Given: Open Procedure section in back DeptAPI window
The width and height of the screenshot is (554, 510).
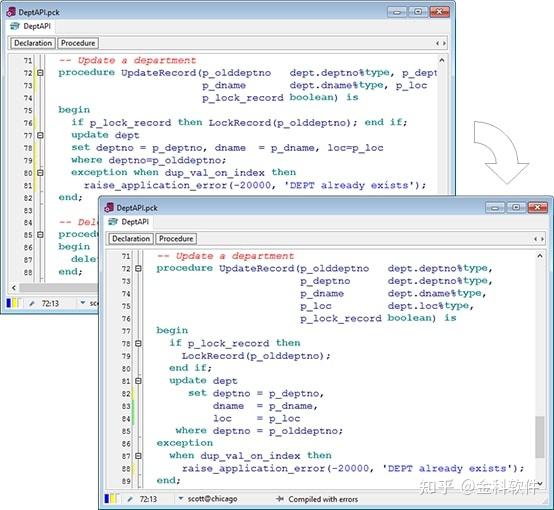Looking at the screenshot, I should tap(78, 43).
